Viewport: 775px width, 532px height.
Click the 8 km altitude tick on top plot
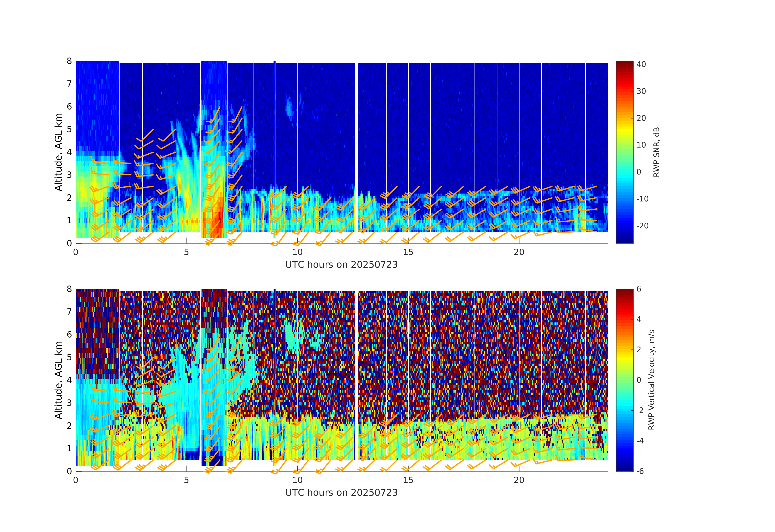pyautogui.click(x=69, y=61)
